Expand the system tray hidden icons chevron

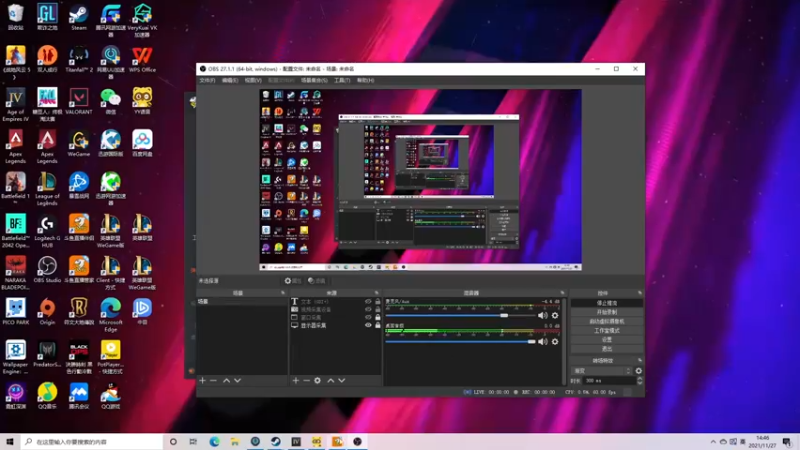point(713,442)
